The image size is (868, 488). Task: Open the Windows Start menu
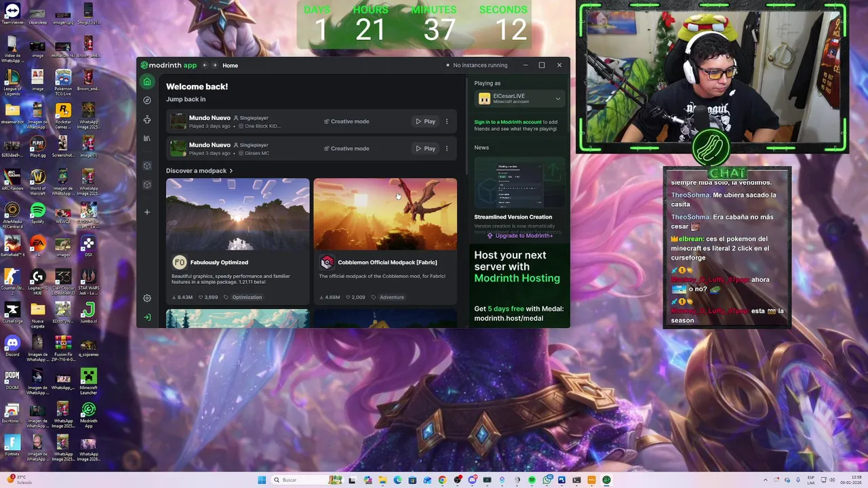click(x=262, y=480)
